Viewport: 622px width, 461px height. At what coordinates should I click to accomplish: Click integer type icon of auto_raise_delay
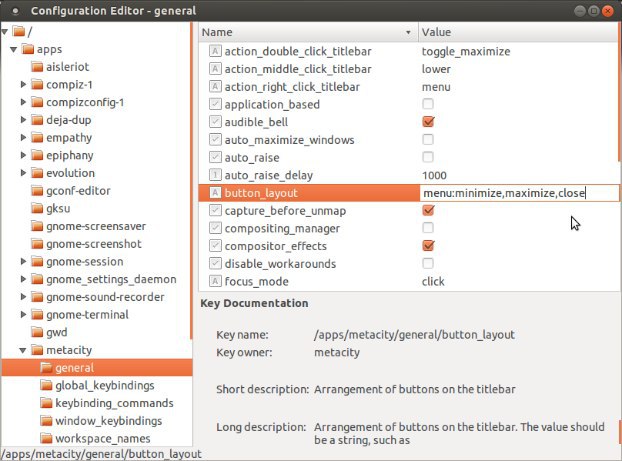tap(215, 175)
